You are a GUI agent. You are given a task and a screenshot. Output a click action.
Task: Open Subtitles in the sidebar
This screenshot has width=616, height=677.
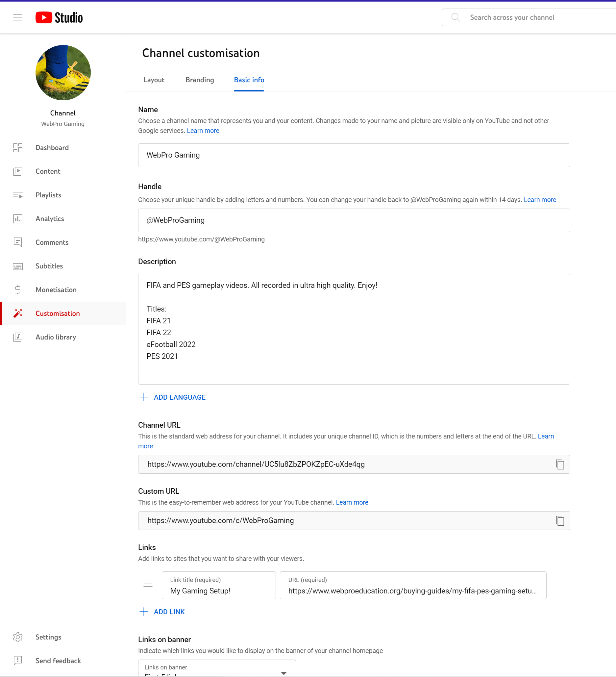pos(63,266)
